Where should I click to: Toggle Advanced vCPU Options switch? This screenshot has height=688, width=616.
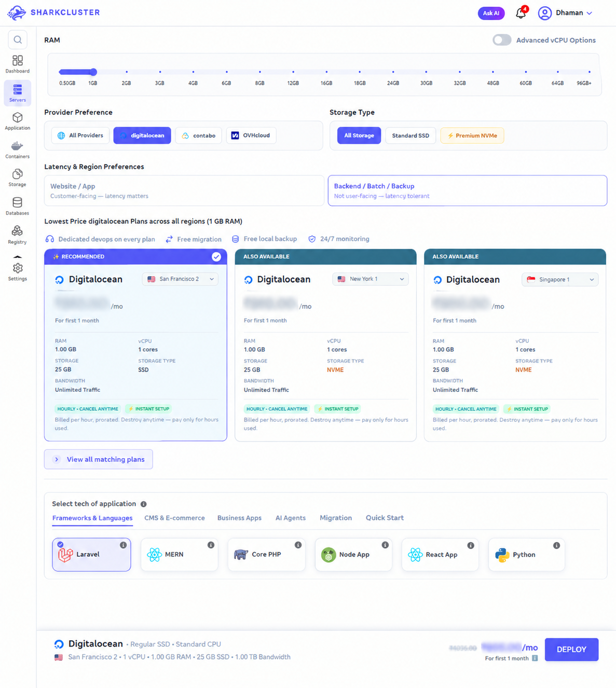click(x=502, y=40)
